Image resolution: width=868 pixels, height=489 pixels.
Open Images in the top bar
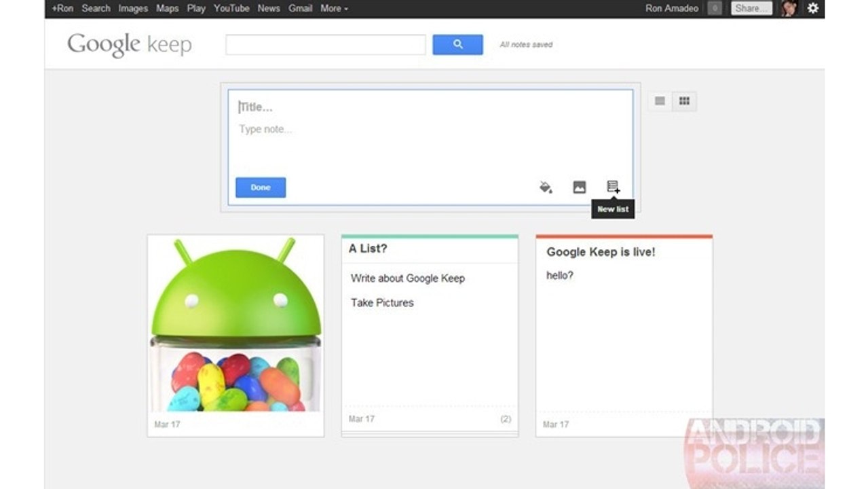(x=133, y=8)
